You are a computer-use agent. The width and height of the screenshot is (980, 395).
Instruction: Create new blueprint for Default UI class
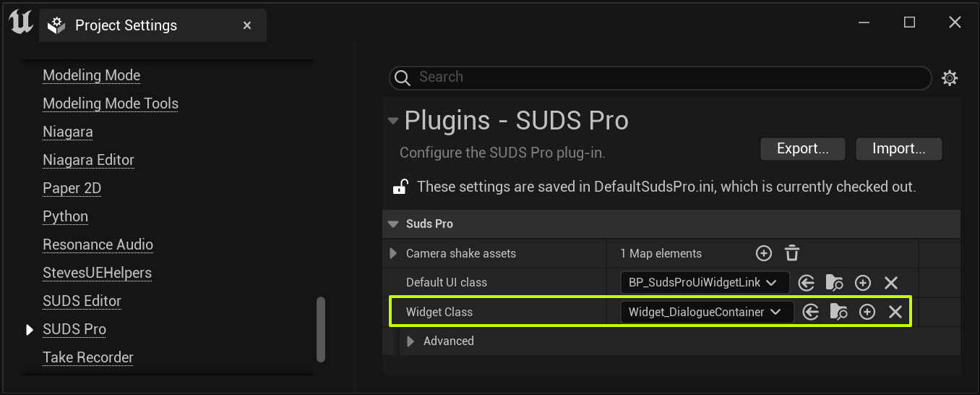(x=863, y=283)
